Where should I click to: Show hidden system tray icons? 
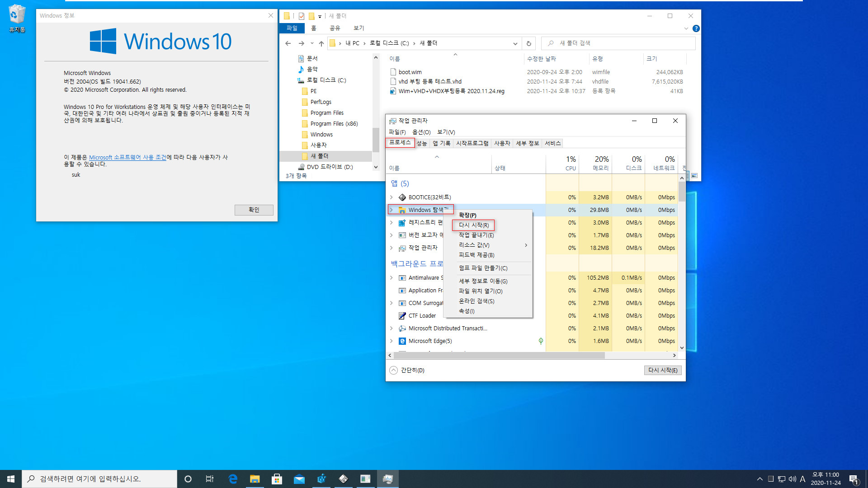point(759,479)
